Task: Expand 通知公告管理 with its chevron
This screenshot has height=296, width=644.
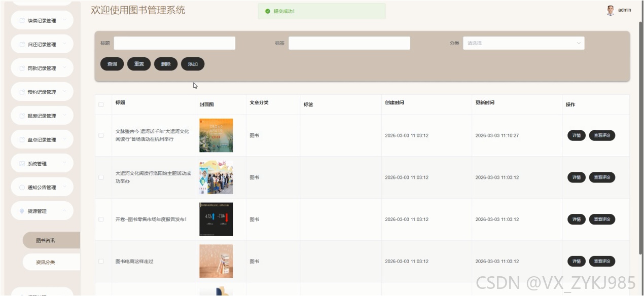Action: pos(64,187)
